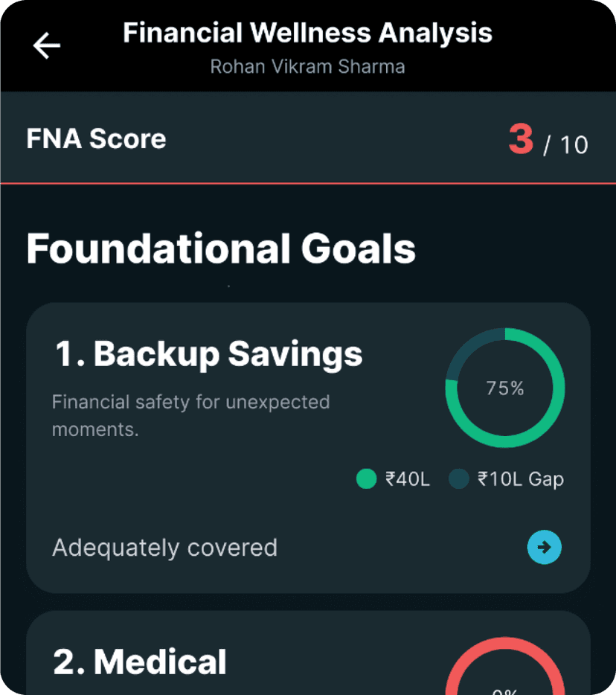Tap the Rohan Vikram Sharma profile name

pos(307,67)
